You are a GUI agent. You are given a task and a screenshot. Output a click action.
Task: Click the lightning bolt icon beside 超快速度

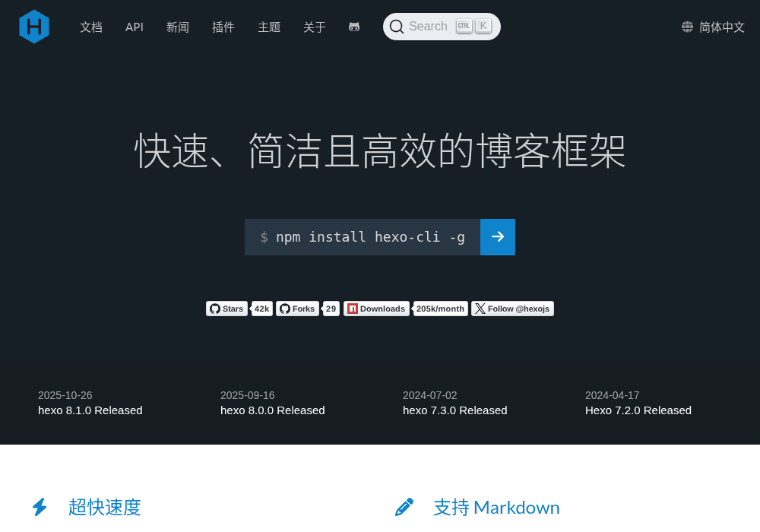tap(40, 507)
